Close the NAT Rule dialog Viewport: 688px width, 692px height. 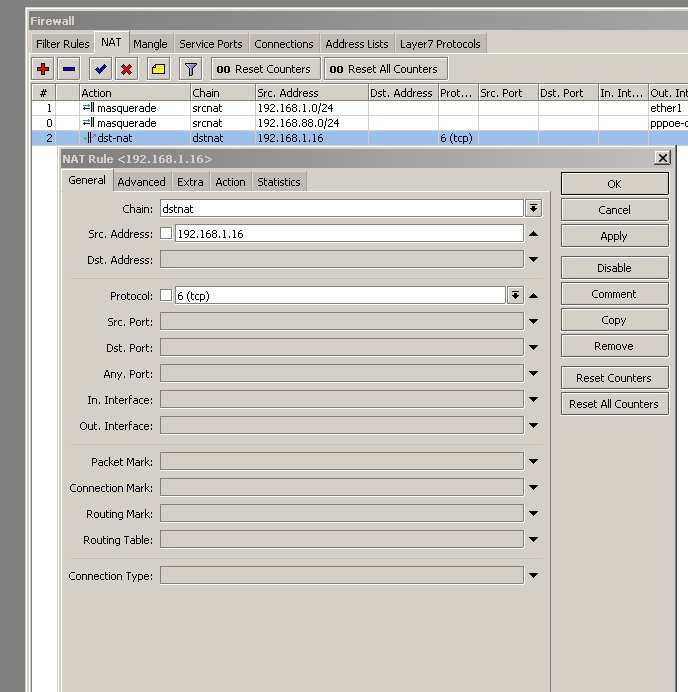(662, 158)
